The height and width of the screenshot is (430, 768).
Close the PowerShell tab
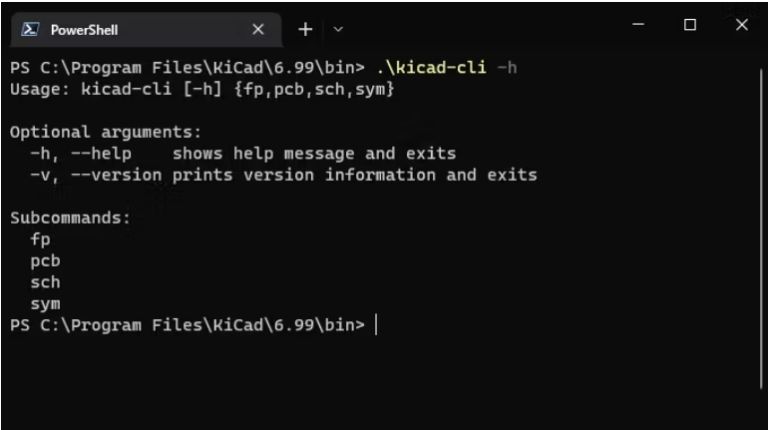pyautogui.click(x=258, y=30)
